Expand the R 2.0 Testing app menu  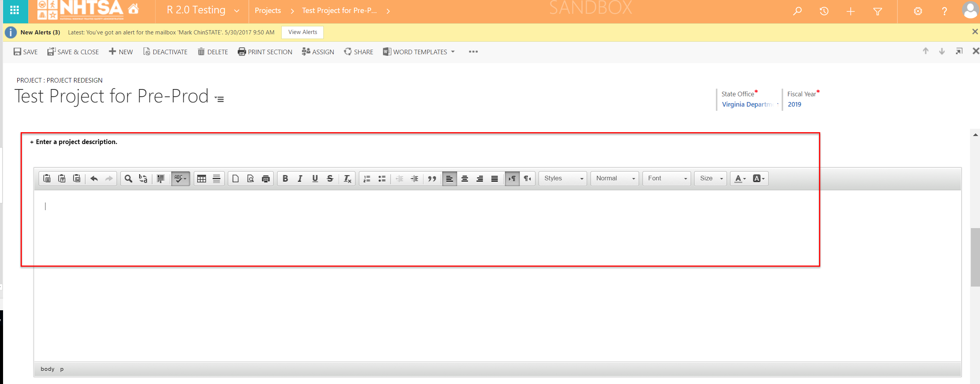tap(237, 11)
